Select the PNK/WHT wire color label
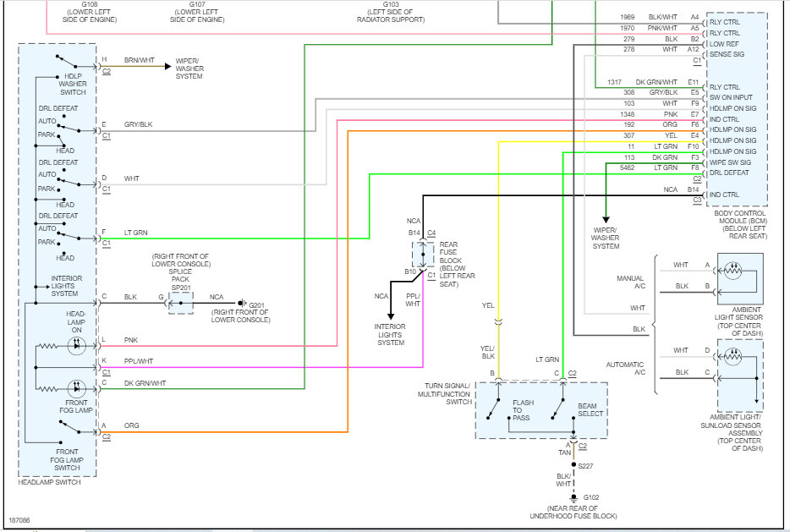Image resolution: width=790 pixels, height=532 pixels. pos(662,28)
